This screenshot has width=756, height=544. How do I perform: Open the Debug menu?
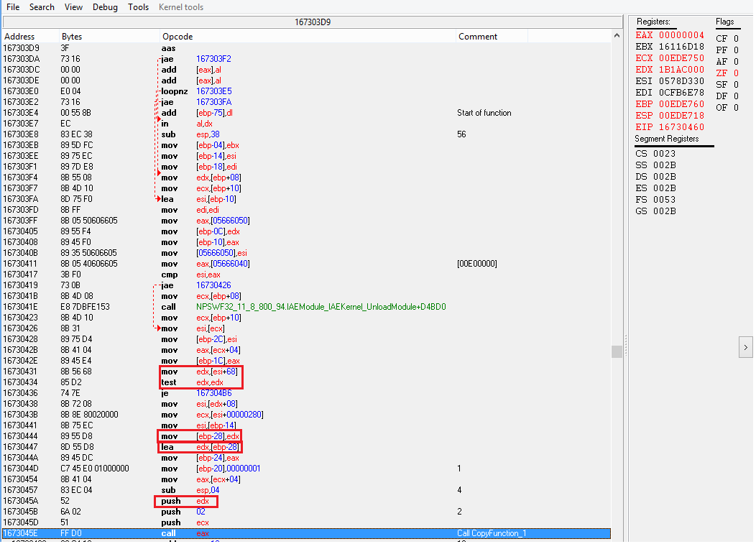click(106, 7)
